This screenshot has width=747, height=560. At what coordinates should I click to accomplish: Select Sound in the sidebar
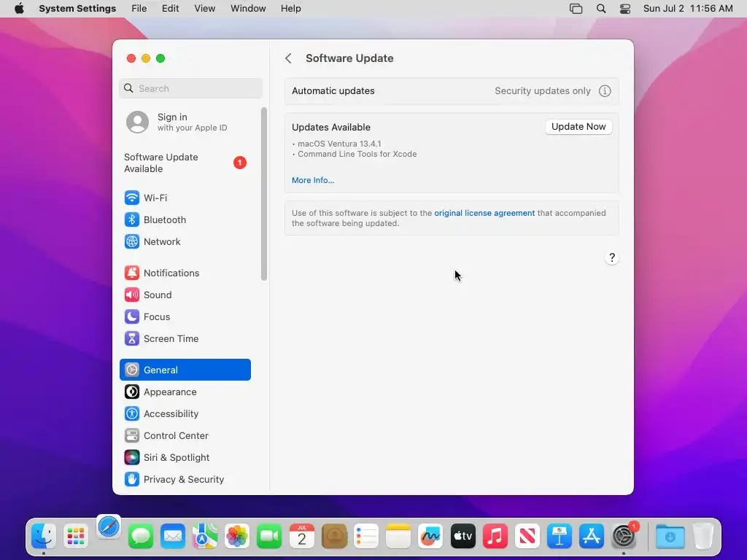point(185,295)
